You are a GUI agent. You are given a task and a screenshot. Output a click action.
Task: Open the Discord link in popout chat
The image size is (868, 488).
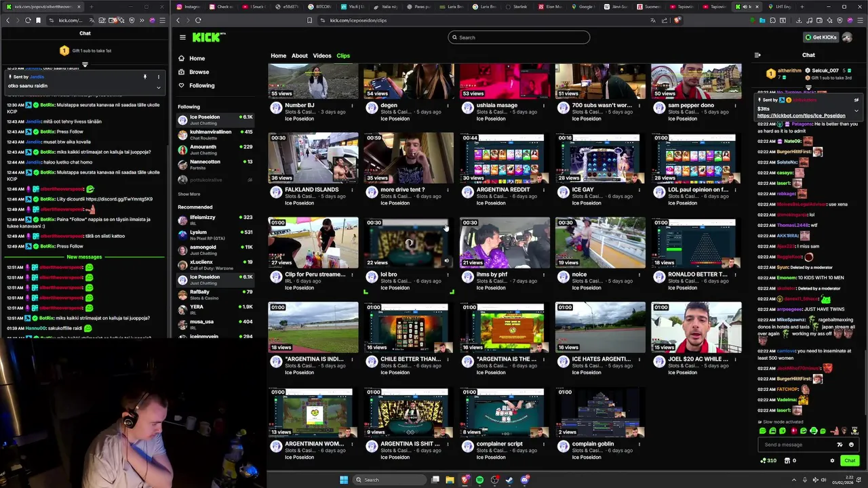point(119,199)
